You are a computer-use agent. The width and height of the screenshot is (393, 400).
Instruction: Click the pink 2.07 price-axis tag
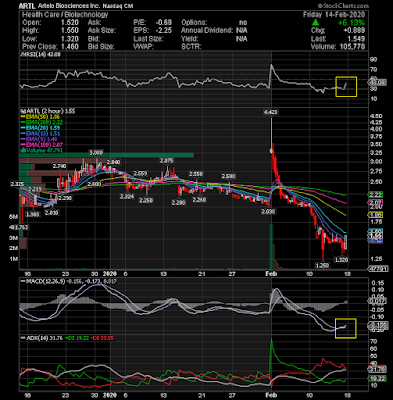[x=376, y=203]
